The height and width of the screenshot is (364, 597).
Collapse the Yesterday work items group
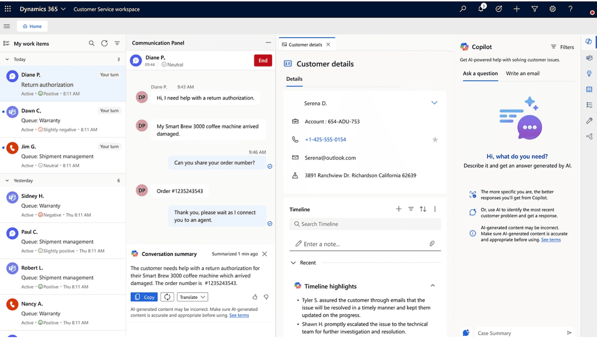point(7,180)
